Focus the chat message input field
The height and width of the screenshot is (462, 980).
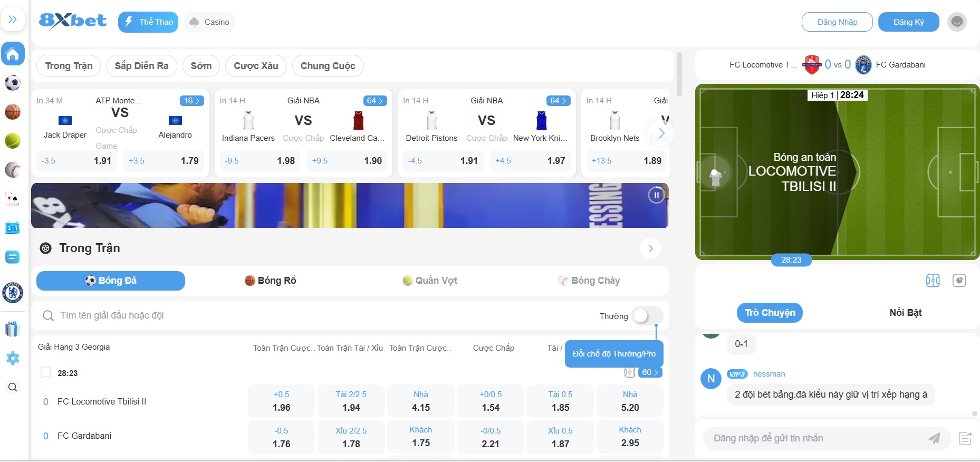(x=815, y=438)
